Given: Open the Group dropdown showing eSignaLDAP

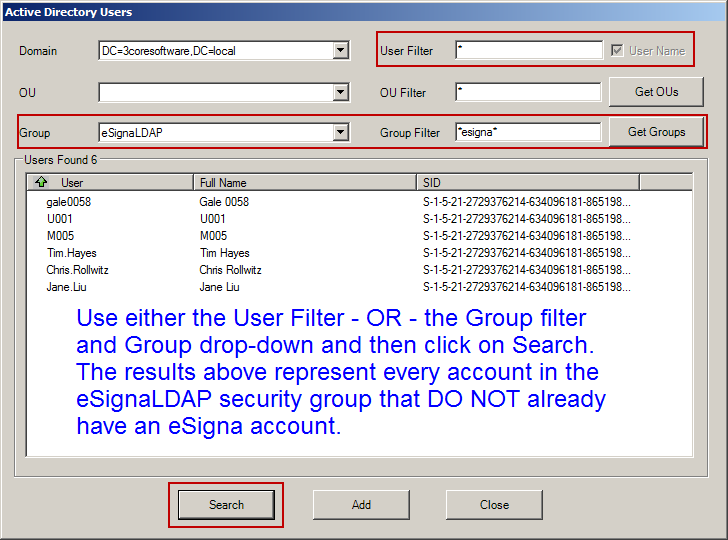Looking at the screenshot, I should coord(341,132).
